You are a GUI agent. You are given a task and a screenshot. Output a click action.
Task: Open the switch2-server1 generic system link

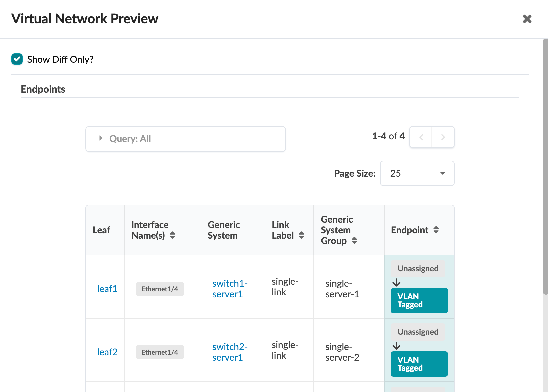pyautogui.click(x=230, y=352)
